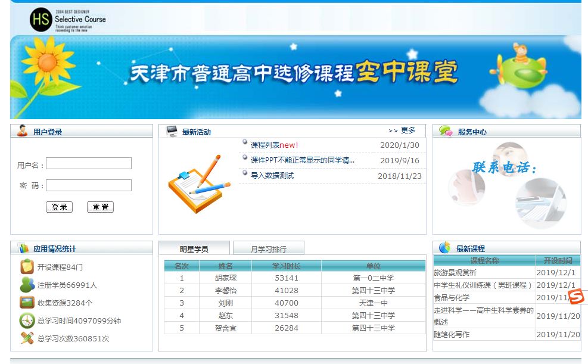The height and width of the screenshot is (364, 588).
Task: Switch to the 明星学员 tab
Action: coord(194,248)
